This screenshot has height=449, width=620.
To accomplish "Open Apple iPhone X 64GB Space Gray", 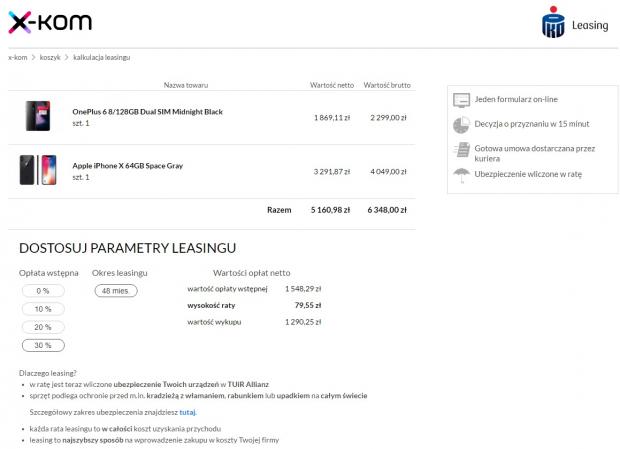I will tap(128, 166).
